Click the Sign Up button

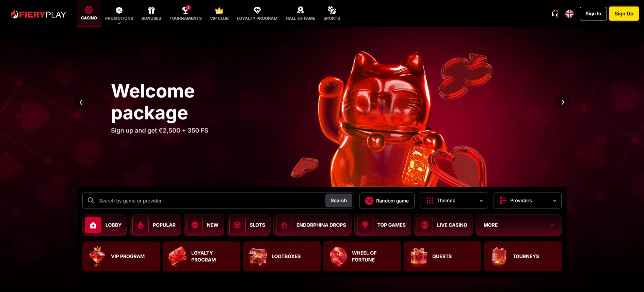624,14
